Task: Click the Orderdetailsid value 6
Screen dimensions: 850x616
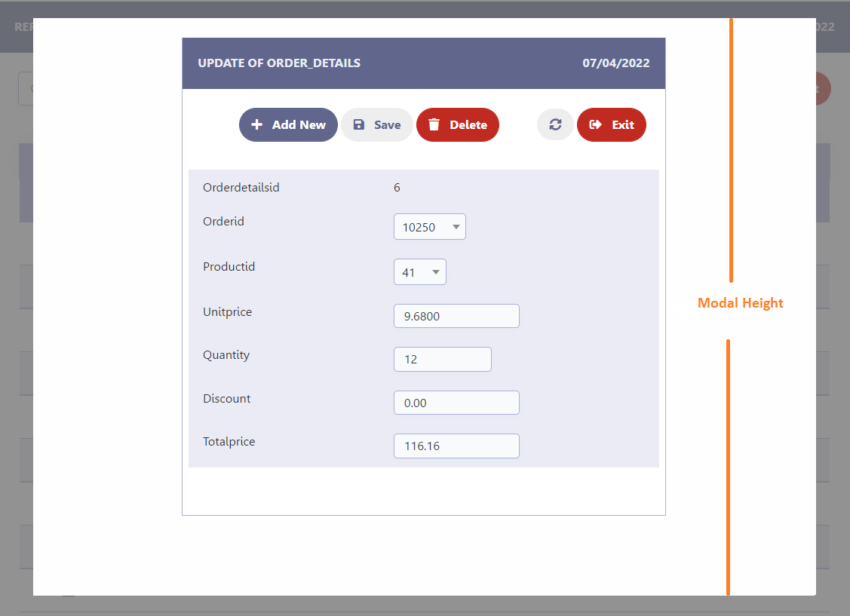Action: (397, 188)
